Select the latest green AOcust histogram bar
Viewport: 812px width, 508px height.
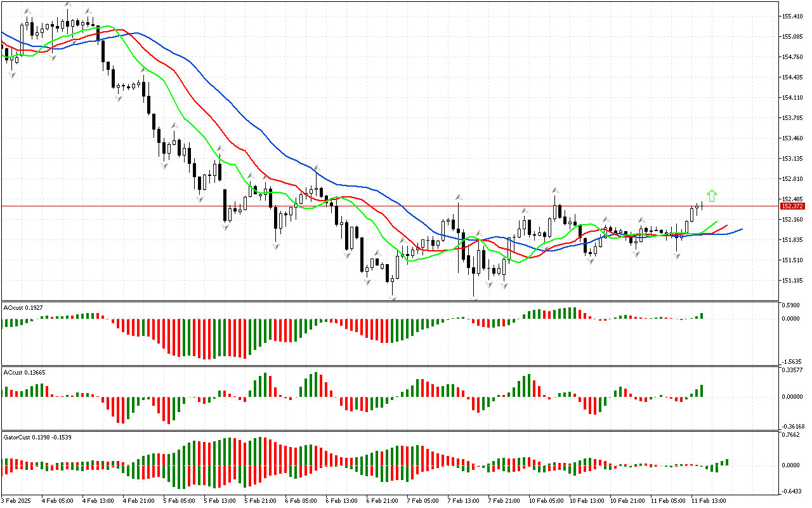click(702, 316)
